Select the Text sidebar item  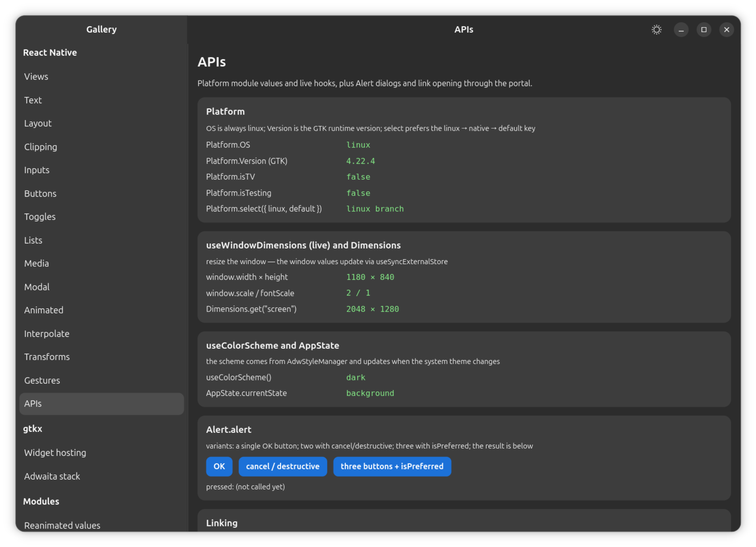(102, 100)
